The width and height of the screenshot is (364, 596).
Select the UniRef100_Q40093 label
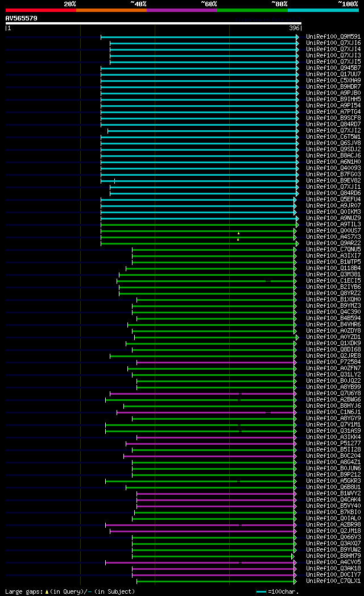[333, 168]
